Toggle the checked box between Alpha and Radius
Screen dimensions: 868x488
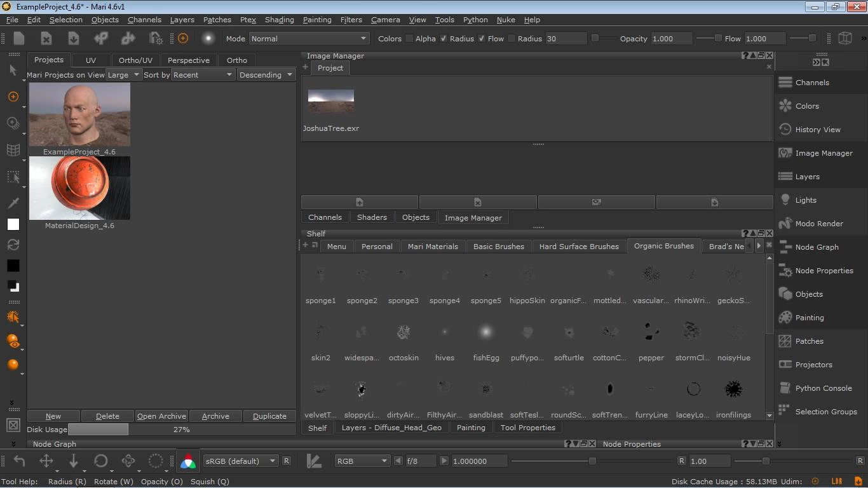pos(444,39)
